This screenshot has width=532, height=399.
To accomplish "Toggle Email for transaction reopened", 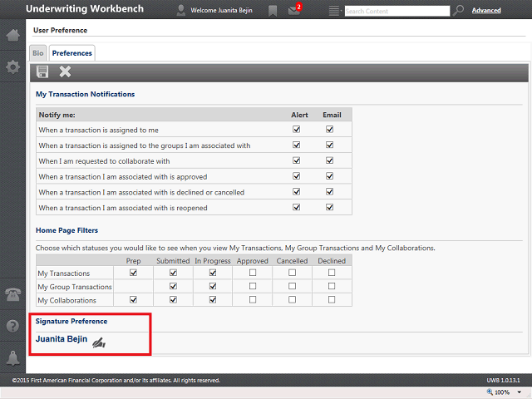I will tap(329, 207).
